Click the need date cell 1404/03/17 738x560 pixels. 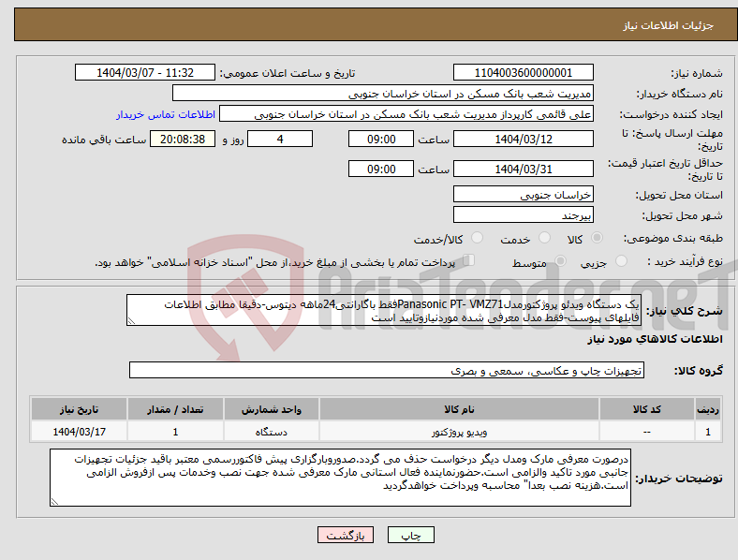tap(79, 432)
